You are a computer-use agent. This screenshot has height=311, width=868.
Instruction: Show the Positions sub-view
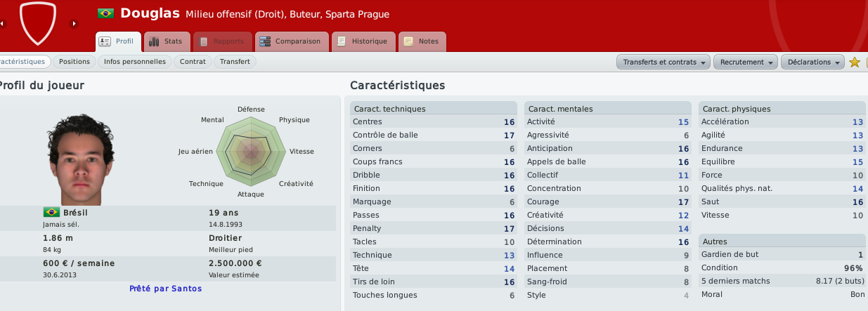pos(75,62)
